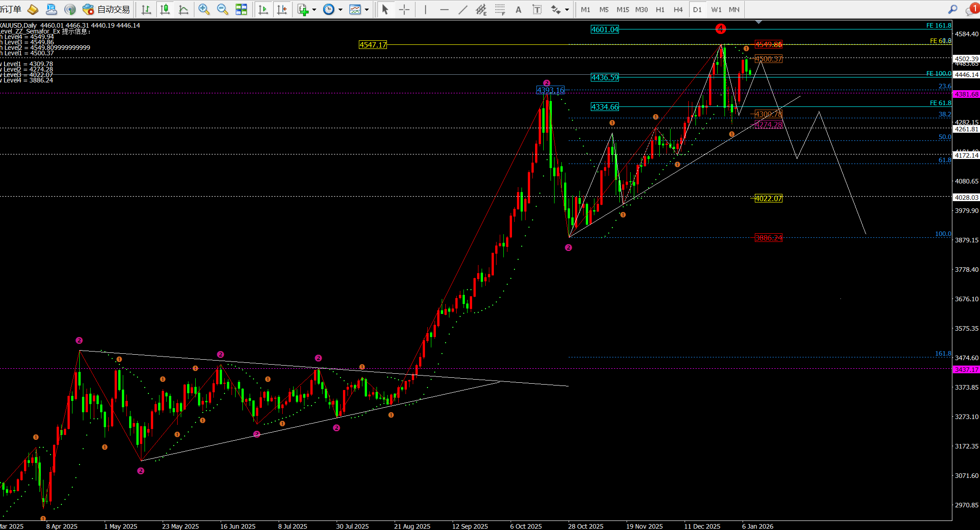Toggle the chart shift button
Screen dimensions: 980x530
282,9
